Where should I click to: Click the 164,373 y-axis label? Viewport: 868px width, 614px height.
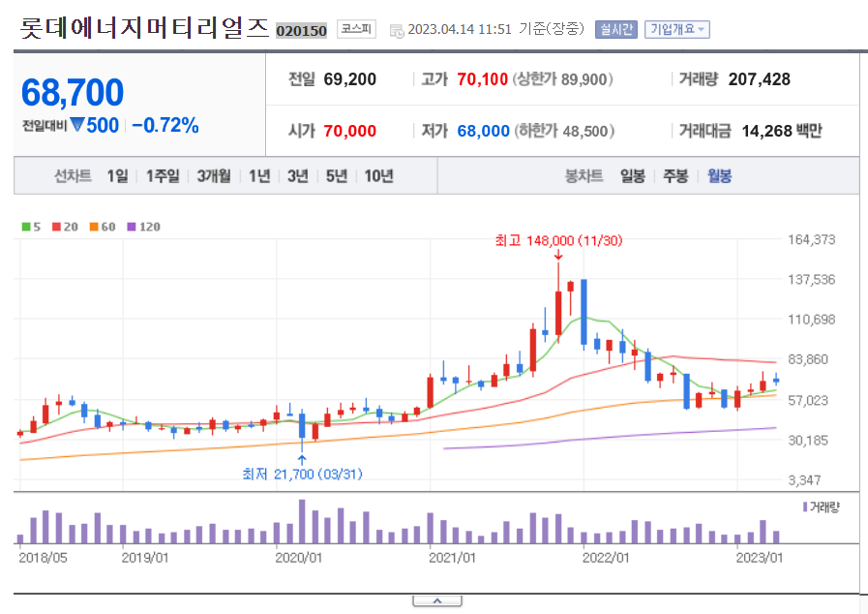click(812, 240)
